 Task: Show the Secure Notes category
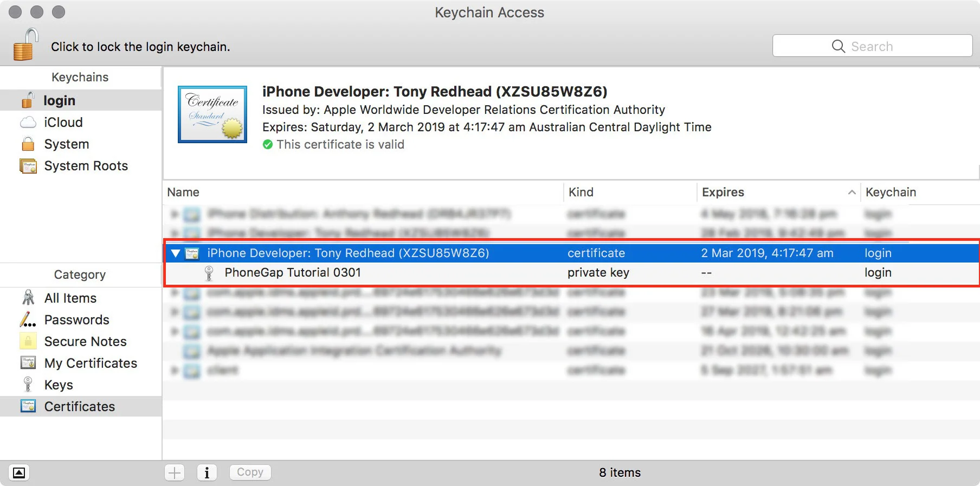coord(81,341)
